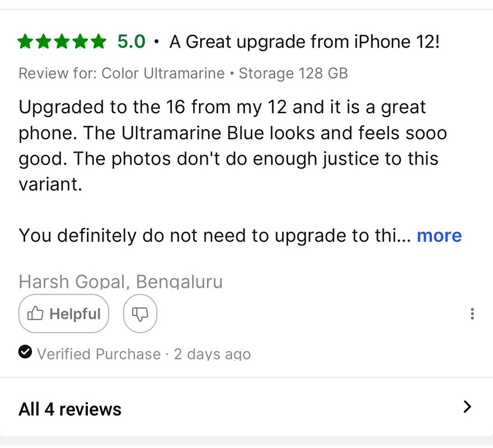Click the 5.0 rating score
493x448 pixels.
(x=132, y=41)
